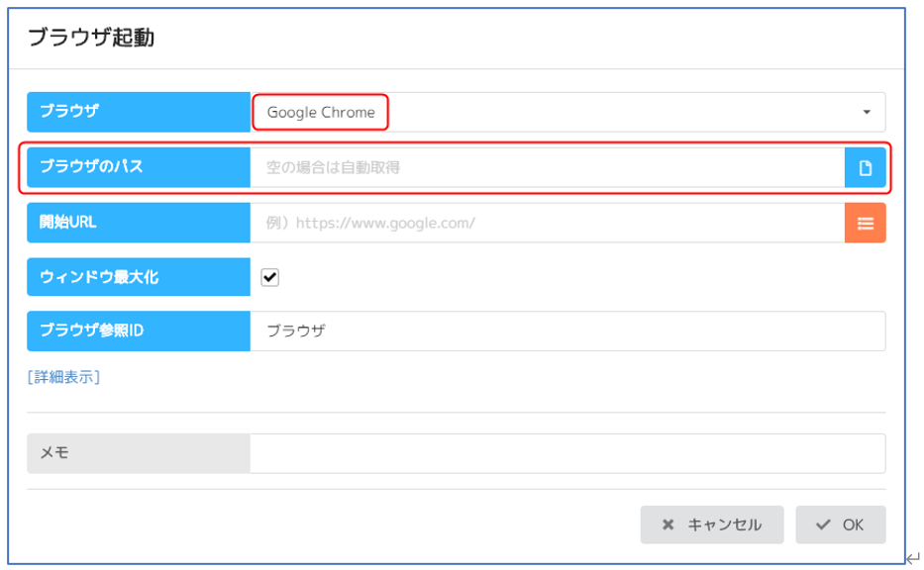The width and height of the screenshot is (924, 570).
Task: Click the メモ label
Action: pos(139,453)
